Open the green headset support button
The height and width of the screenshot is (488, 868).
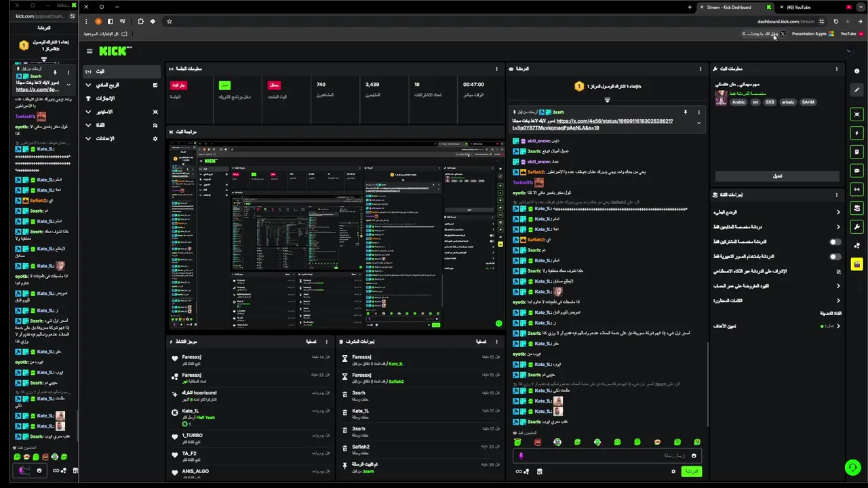(852, 468)
